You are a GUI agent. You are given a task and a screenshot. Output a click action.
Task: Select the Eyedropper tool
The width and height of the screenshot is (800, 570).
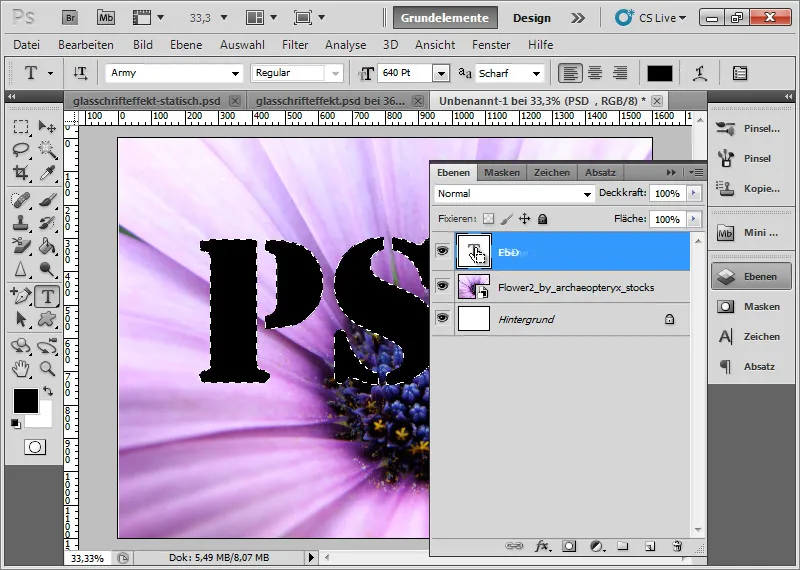click(x=47, y=173)
